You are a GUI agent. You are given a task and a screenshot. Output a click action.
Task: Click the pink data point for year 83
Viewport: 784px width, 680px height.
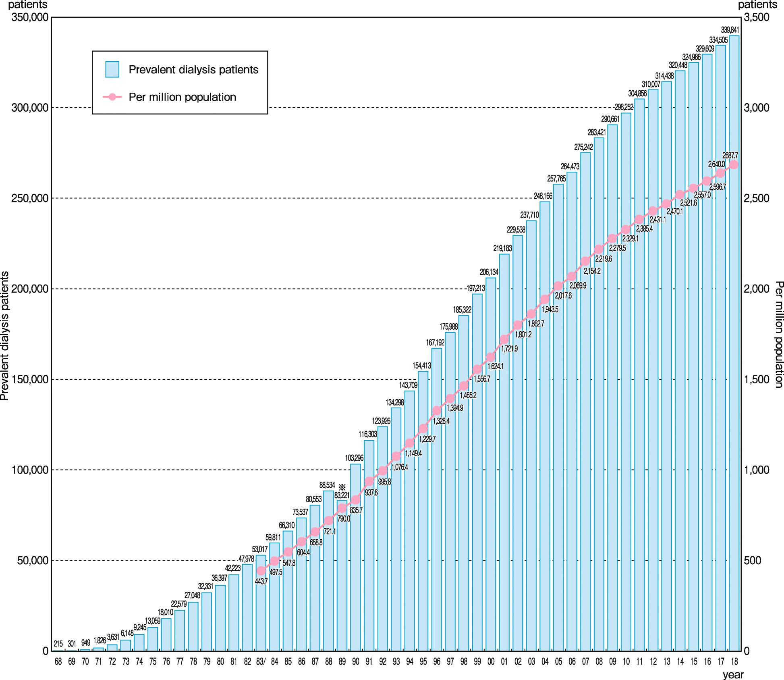click(261, 570)
